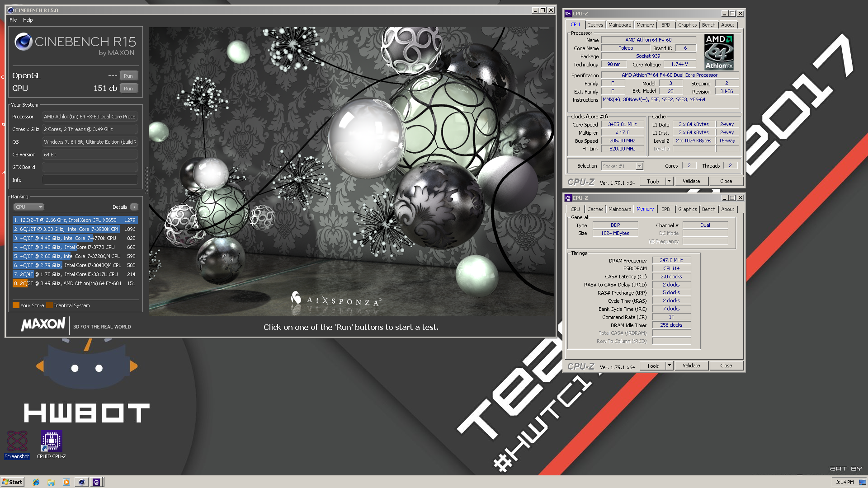Viewport: 868px width, 488px height.
Task: Click the GFX Board field in Cinebench
Action: click(90, 167)
